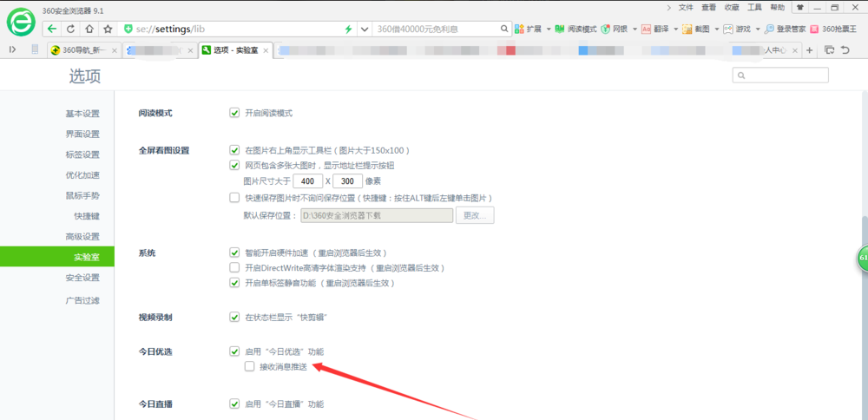Open a new tab with plus
This screenshot has width=868, height=420.
point(809,50)
